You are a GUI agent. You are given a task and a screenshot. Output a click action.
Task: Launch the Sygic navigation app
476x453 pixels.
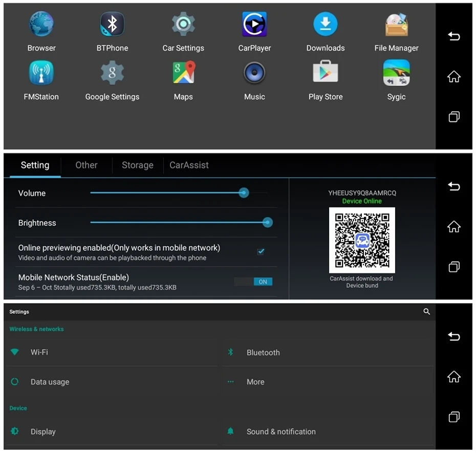(x=396, y=80)
